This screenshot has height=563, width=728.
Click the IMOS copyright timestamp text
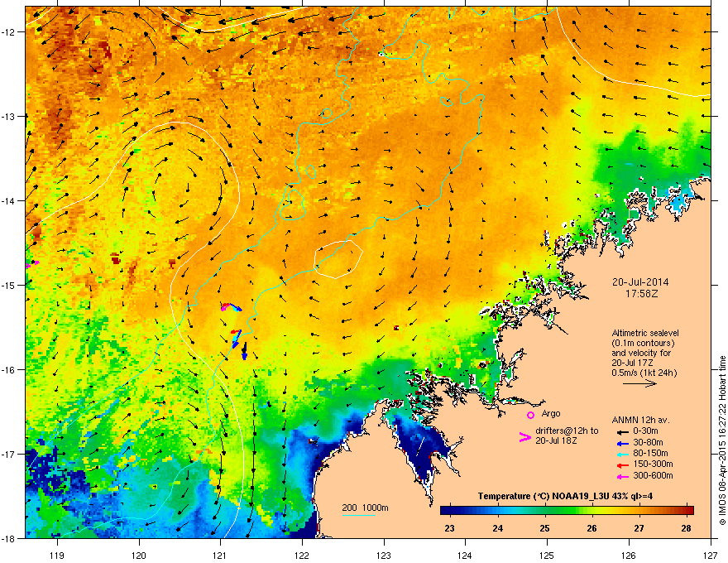(x=722, y=440)
